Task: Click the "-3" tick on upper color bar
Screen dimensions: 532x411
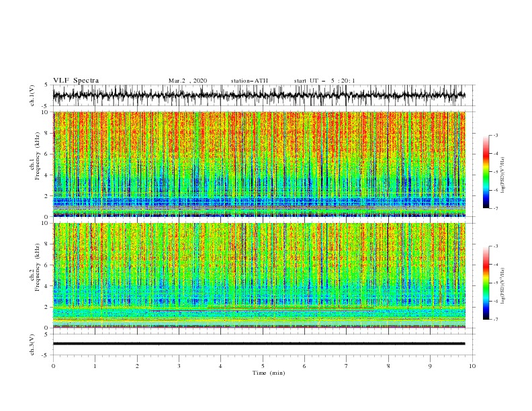Action: [x=495, y=135]
